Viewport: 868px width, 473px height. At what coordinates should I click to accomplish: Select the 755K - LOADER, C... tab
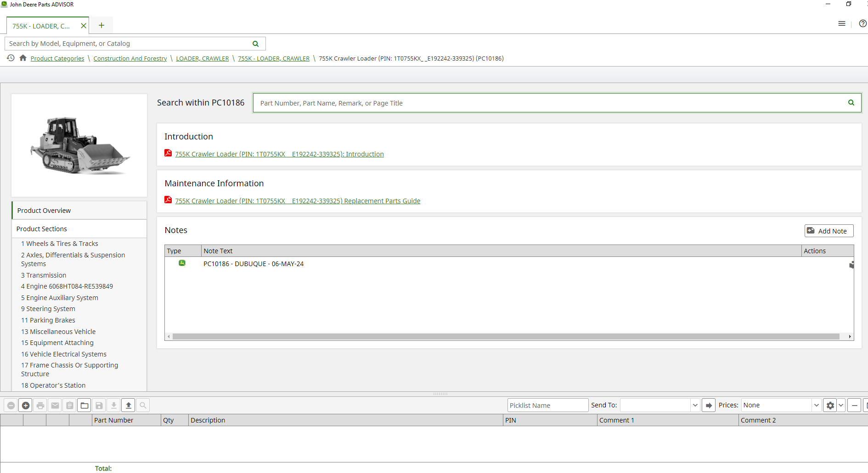(x=41, y=26)
